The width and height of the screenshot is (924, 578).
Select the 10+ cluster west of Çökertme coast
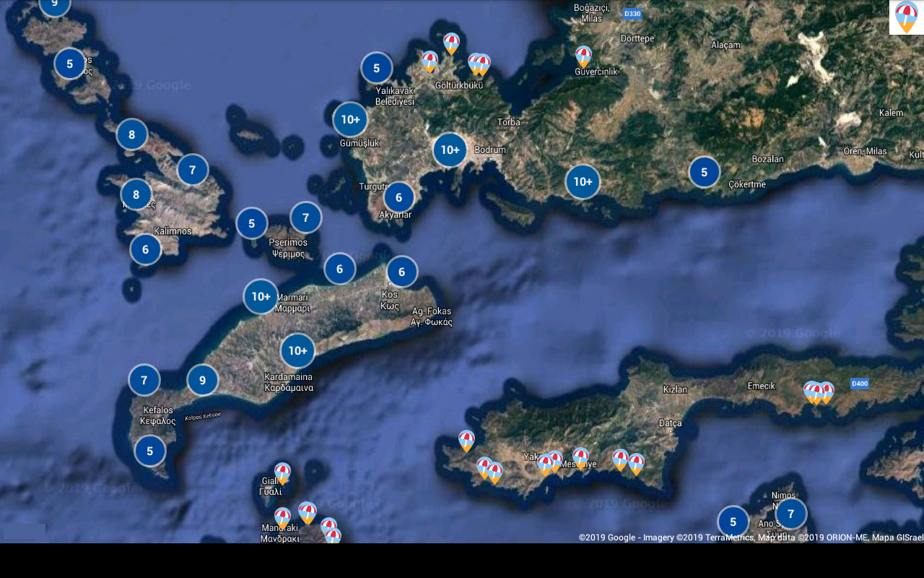[583, 182]
